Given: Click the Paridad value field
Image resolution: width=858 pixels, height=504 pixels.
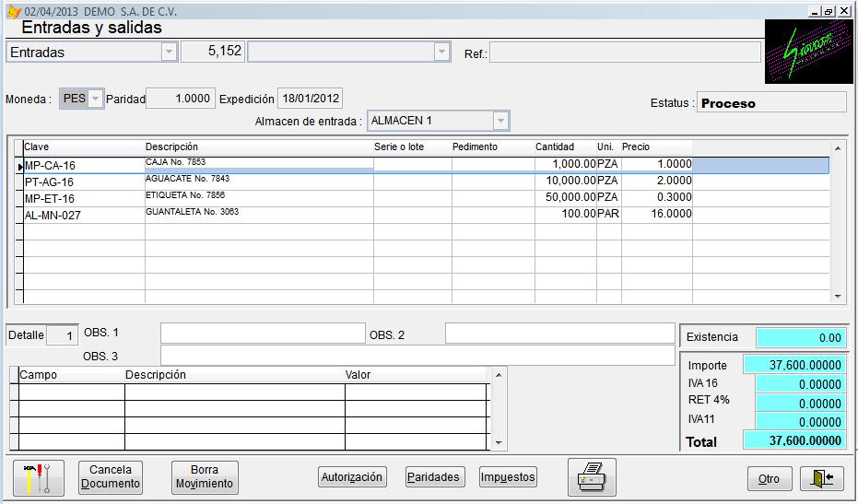Looking at the screenshot, I should 181,99.
